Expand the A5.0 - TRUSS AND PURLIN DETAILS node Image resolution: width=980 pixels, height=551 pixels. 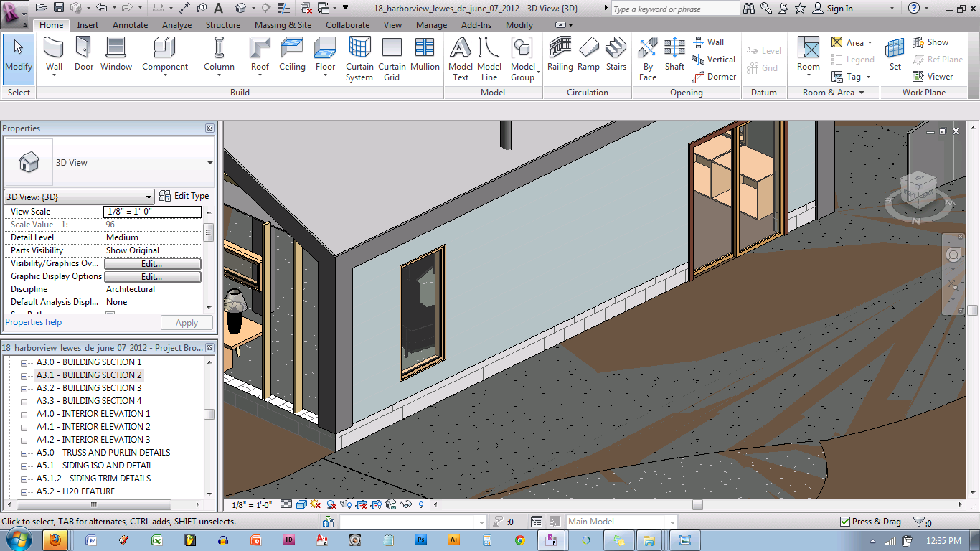(24, 453)
